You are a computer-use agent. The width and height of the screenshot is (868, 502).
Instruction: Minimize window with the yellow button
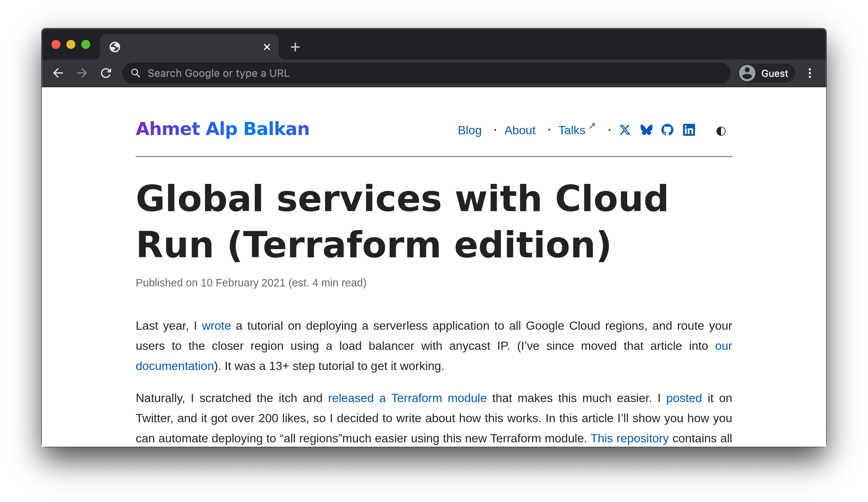pyautogui.click(x=71, y=44)
